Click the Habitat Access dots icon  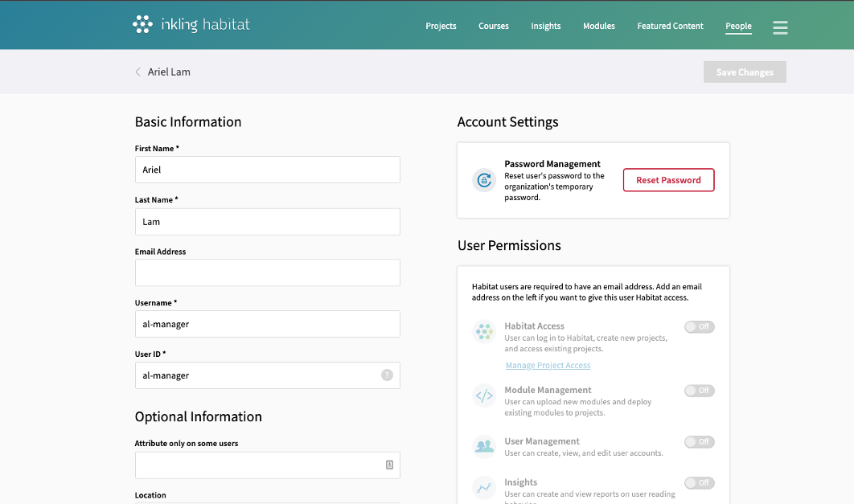tap(484, 331)
